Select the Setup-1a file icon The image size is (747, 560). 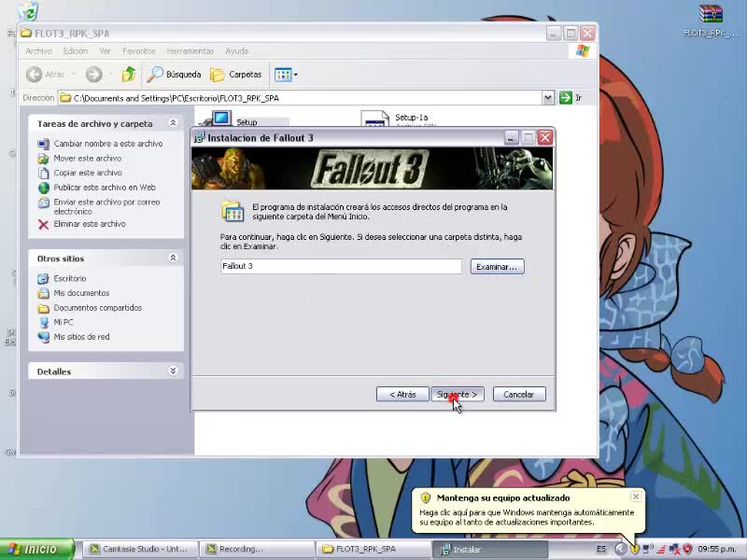pos(375,119)
